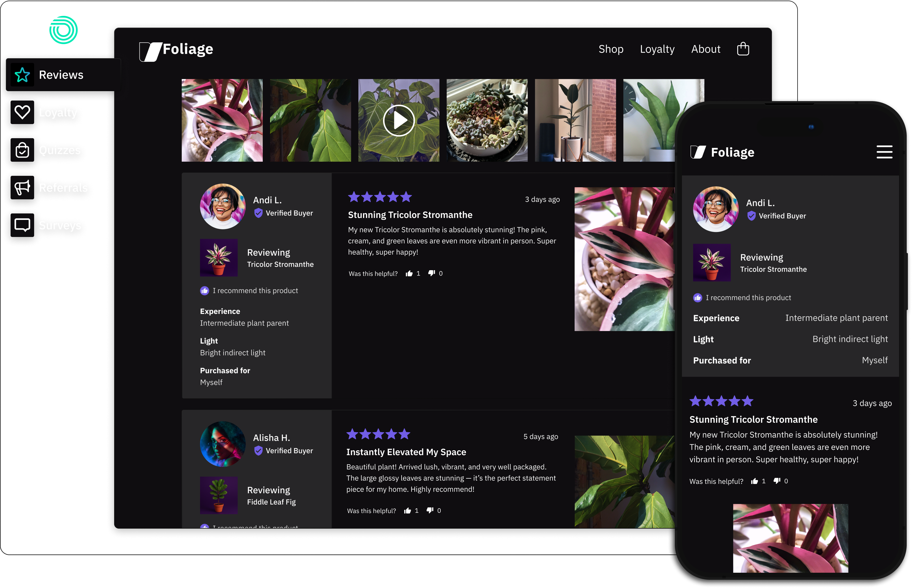Open the hamburger menu on the phone

884,152
